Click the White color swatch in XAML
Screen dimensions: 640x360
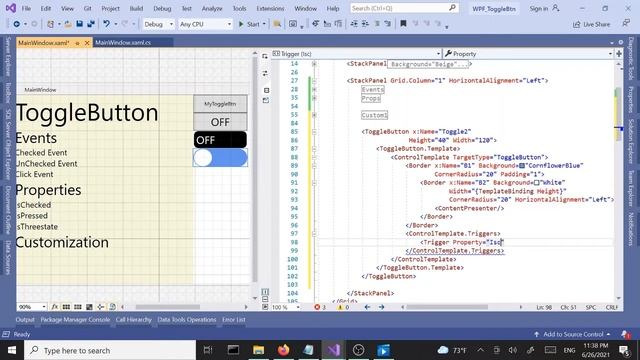[536, 183]
